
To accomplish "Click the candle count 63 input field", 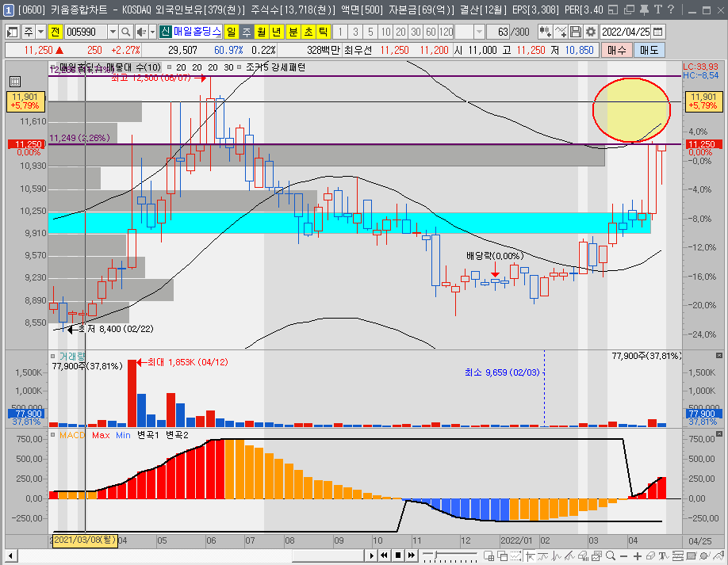I will click(499, 32).
